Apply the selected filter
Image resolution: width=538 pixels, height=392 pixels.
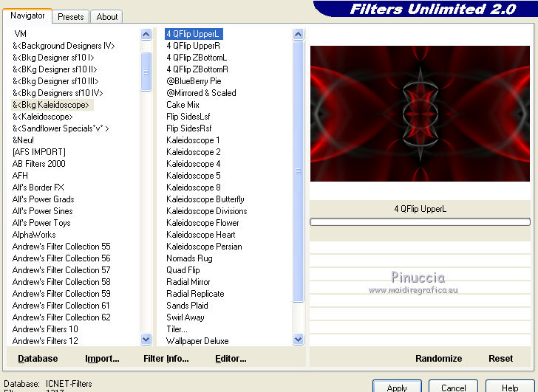click(x=397, y=387)
